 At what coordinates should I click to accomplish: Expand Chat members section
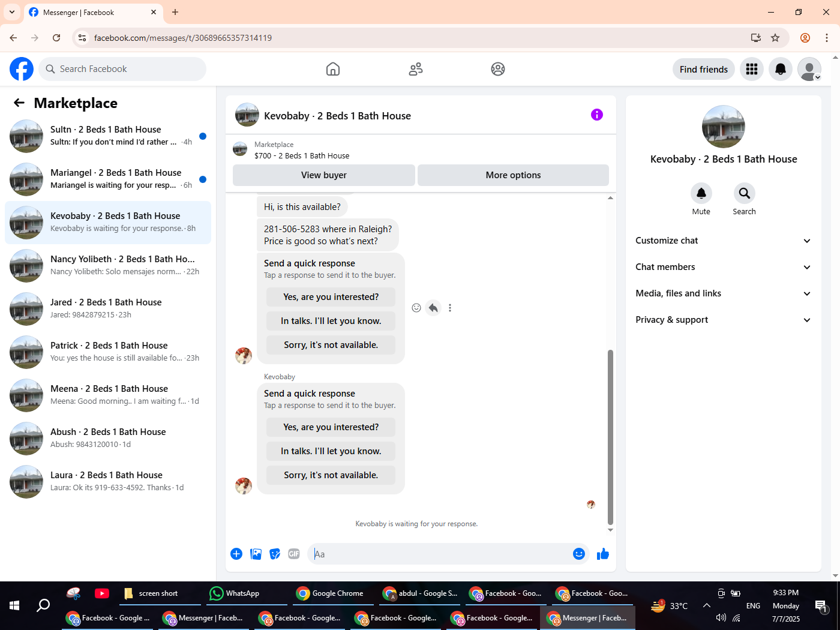(x=723, y=267)
